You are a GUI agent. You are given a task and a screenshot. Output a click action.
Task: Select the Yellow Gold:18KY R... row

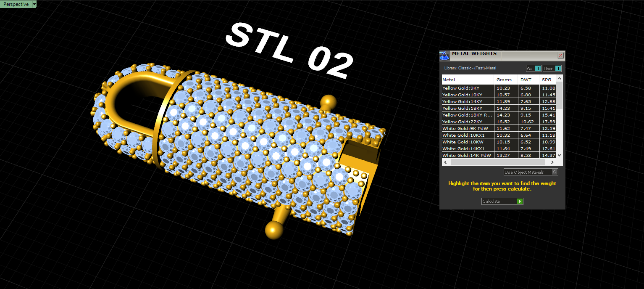[x=499, y=115]
